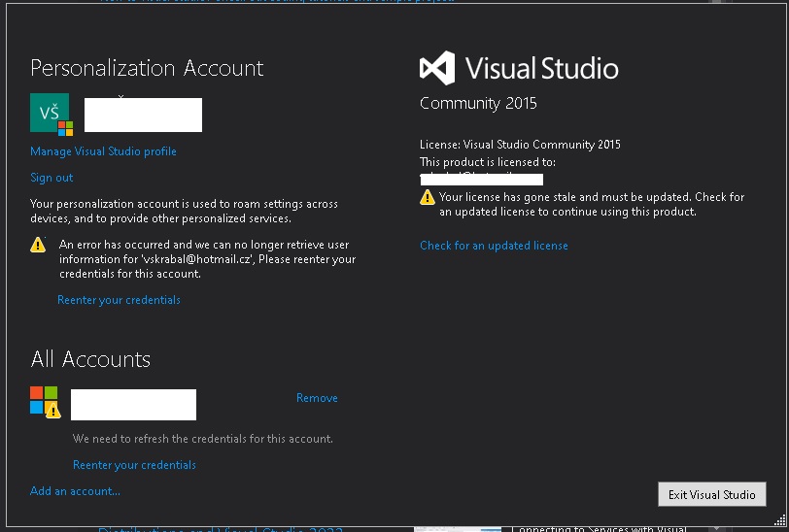The width and height of the screenshot is (789, 532).
Task: Click the redacted personalization account name field
Action: click(x=143, y=115)
